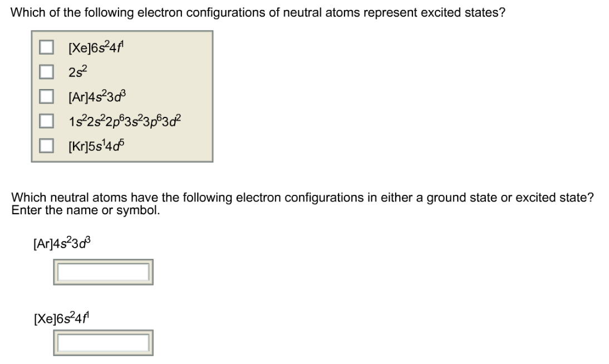Check the 1s²2s²2p⁶3s²3p⁶3d² checkbox
The image size is (609, 364).
(x=47, y=120)
